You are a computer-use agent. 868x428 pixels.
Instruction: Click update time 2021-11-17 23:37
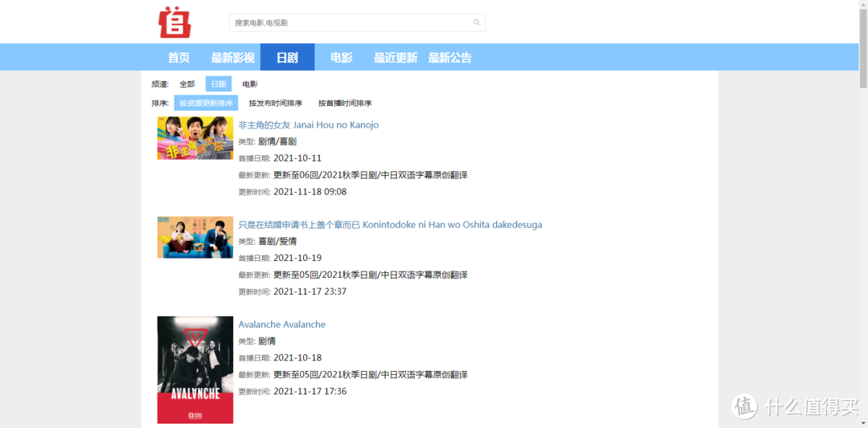click(x=310, y=291)
